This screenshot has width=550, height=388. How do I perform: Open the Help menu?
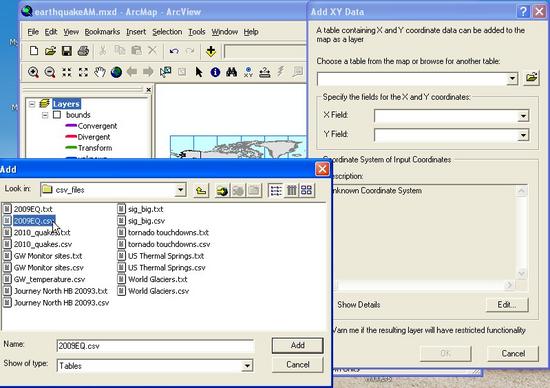(251, 32)
